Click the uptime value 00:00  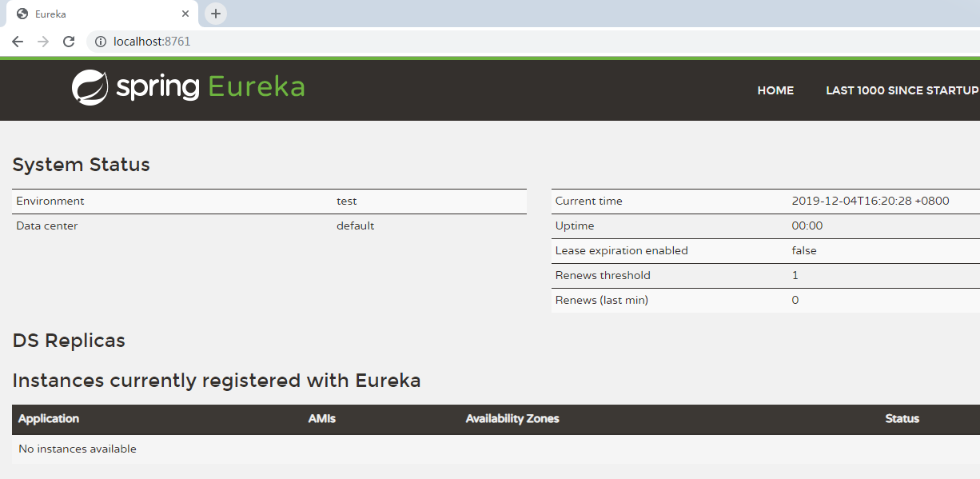point(807,226)
